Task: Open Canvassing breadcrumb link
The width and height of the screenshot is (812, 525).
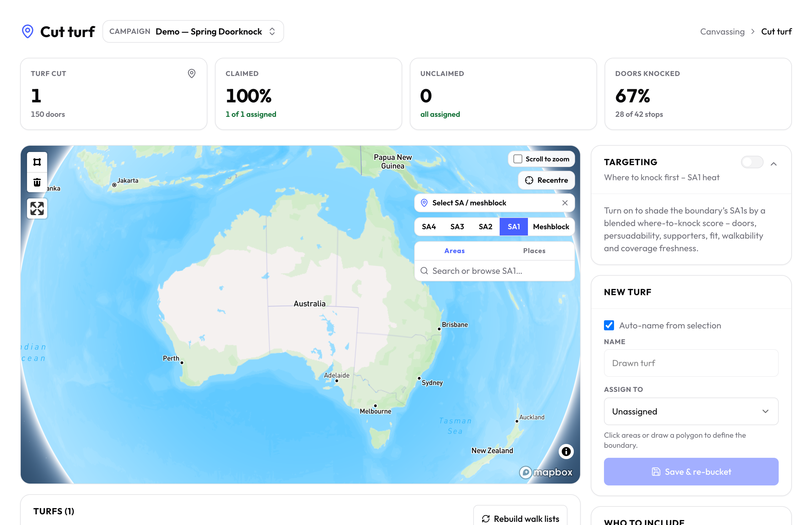Action: [x=722, y=32]
